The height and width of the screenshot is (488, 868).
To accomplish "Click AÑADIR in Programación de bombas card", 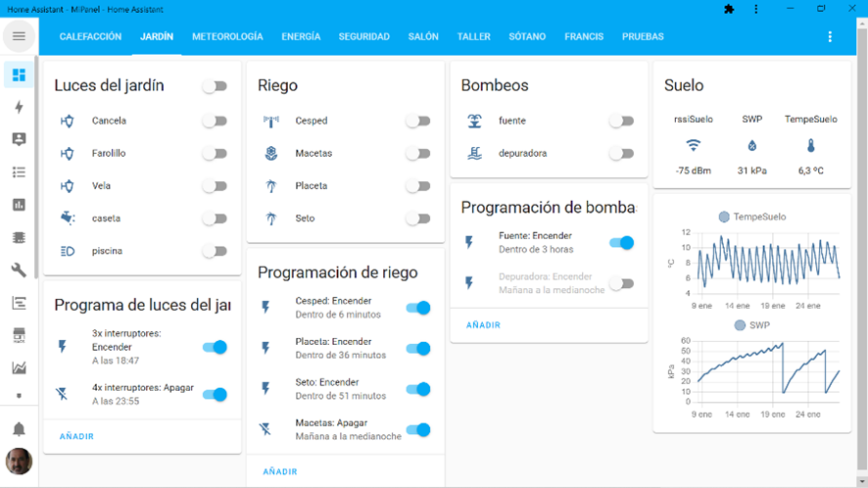I will (x=483, y=325).
